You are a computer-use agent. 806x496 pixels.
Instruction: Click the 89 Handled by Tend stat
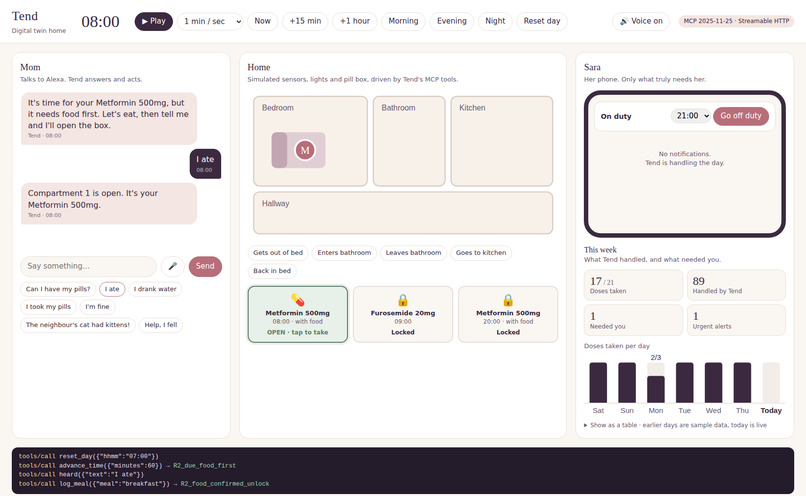point(736,285)
